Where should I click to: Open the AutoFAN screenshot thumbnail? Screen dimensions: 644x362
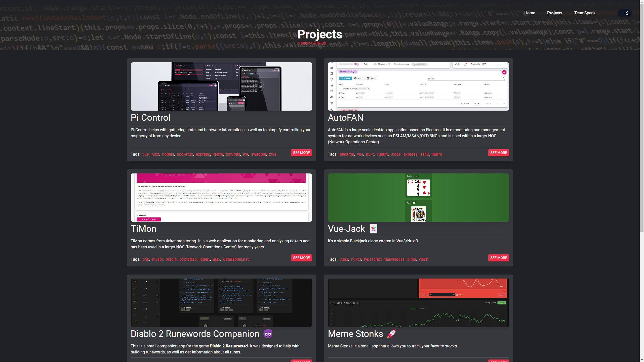pos(418,86)
